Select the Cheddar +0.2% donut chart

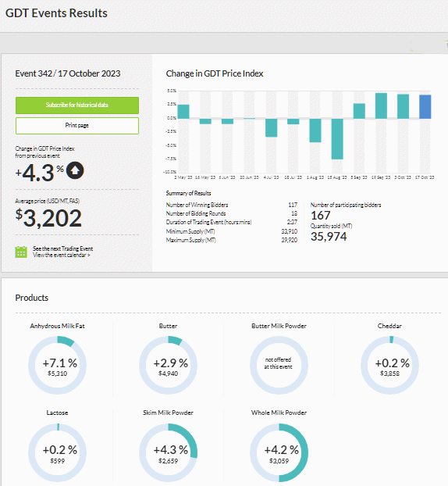389,365
